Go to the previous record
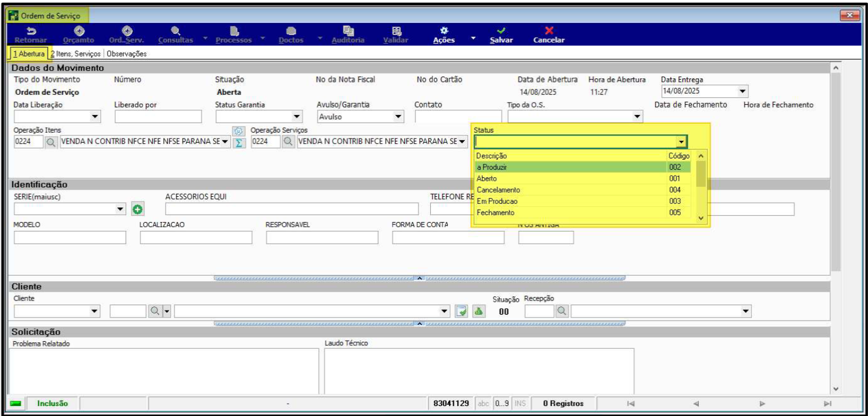 tap(696, 404)
